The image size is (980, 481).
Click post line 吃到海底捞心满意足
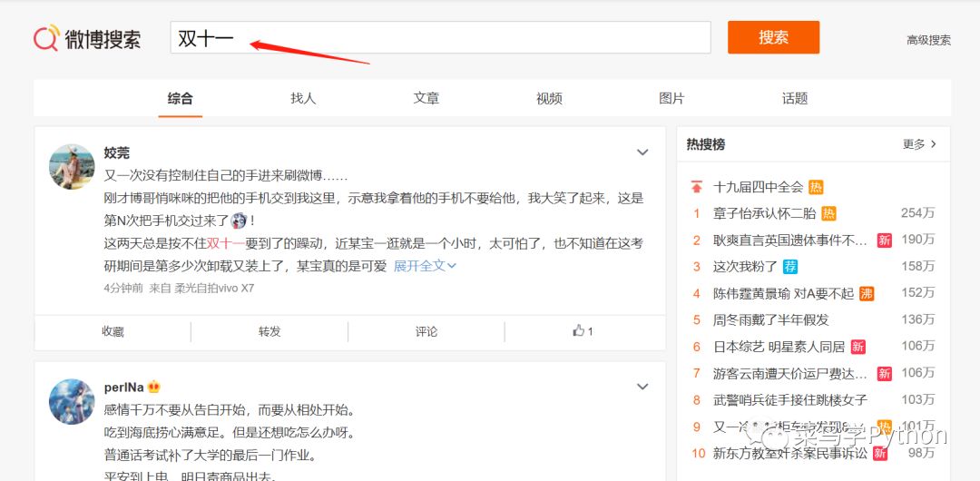(230, 432)
